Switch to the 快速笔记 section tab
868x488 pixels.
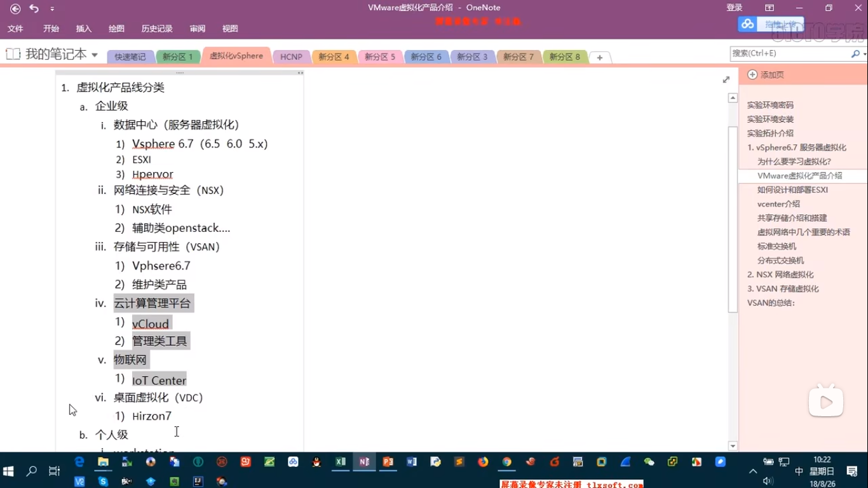click(130, 57)
